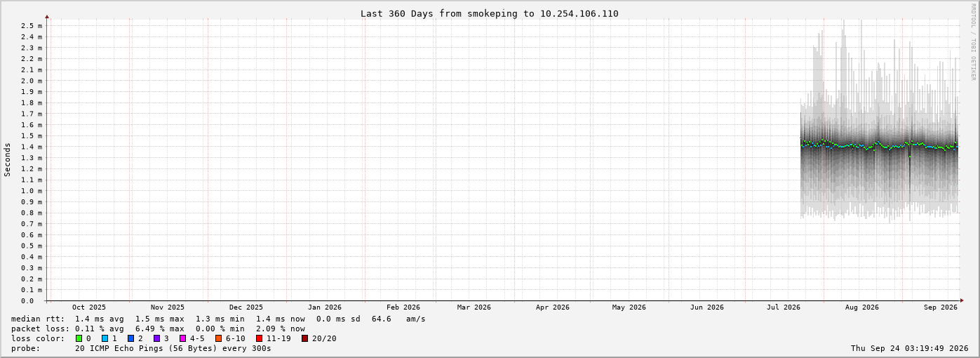Click the graph title mentioning 10.254.106.110
The height and width of the screenshot is (358, 980).
[490, 13]
